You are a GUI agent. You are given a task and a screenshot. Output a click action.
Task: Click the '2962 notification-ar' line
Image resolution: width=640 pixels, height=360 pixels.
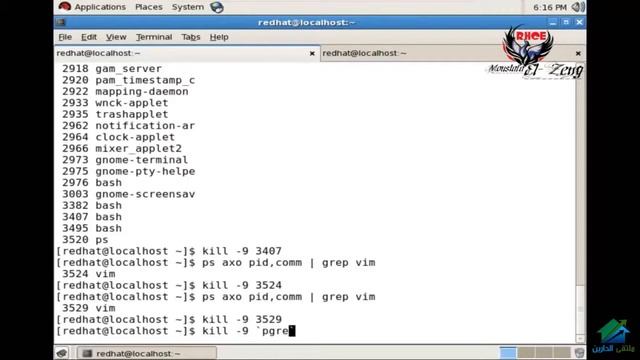pos(129,126)
